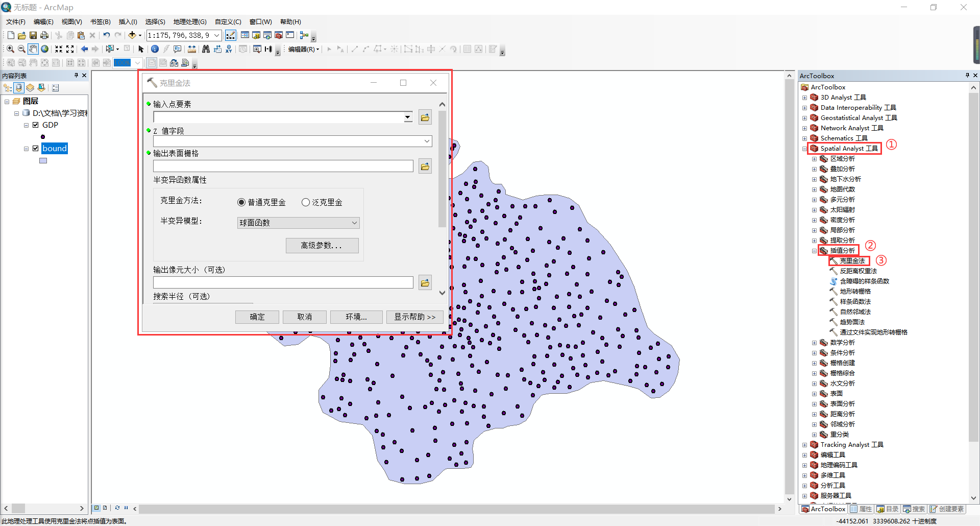Click the Print icon in the toolbar

point(44,35)
